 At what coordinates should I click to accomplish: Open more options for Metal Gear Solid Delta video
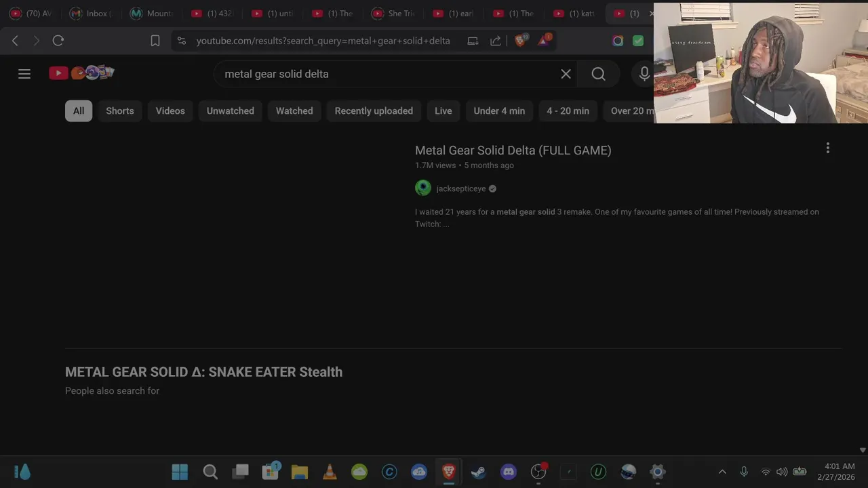click(827, 148)
